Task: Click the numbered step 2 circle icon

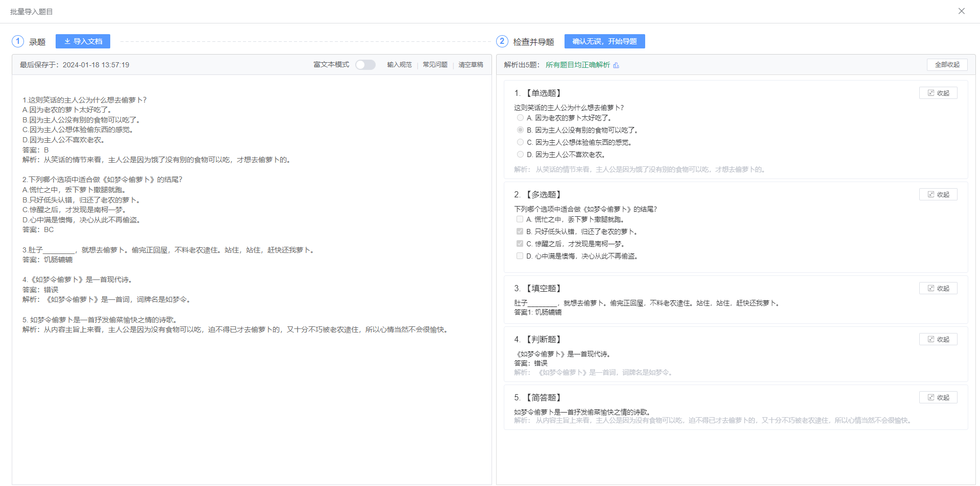Action: (x=502, y=41)
